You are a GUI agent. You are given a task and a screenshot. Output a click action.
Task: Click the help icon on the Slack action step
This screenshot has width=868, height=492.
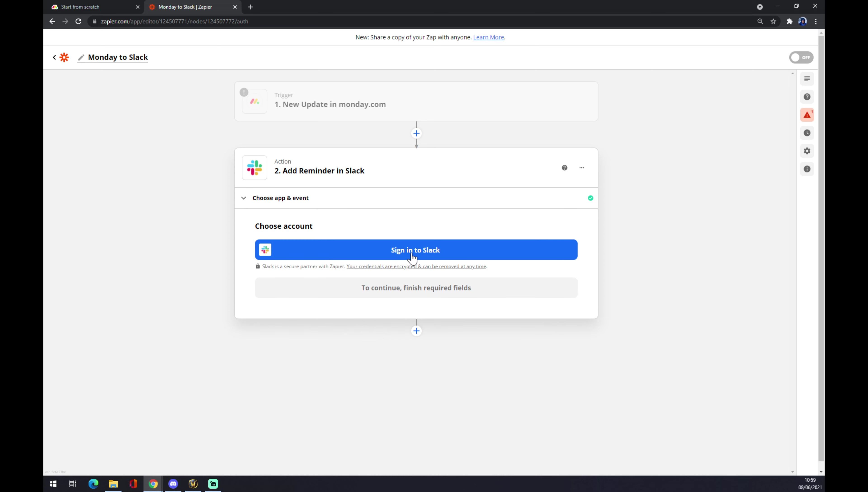coord(564,168)
